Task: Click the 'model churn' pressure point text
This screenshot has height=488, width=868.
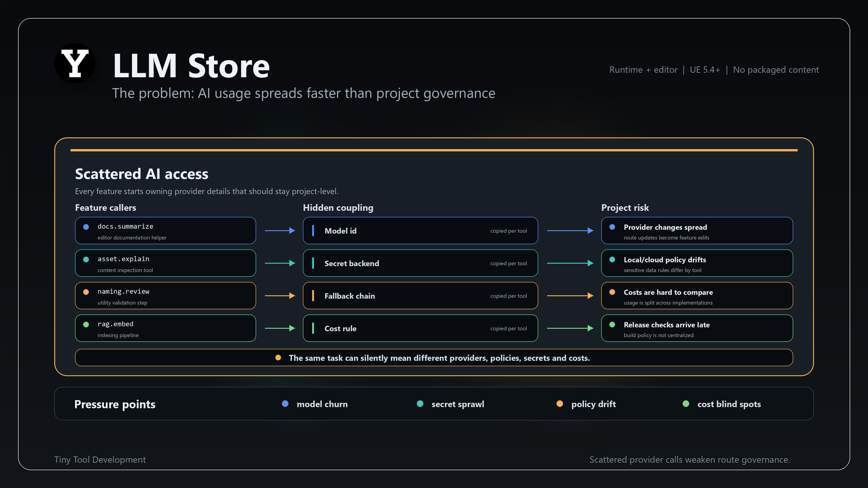Action: [x=322, y=404]
